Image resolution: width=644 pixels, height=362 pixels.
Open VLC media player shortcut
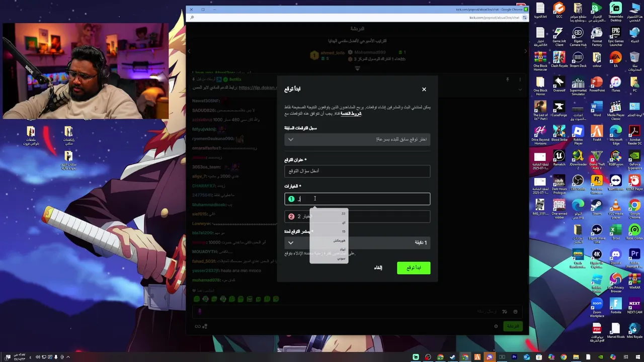point(616,209)
